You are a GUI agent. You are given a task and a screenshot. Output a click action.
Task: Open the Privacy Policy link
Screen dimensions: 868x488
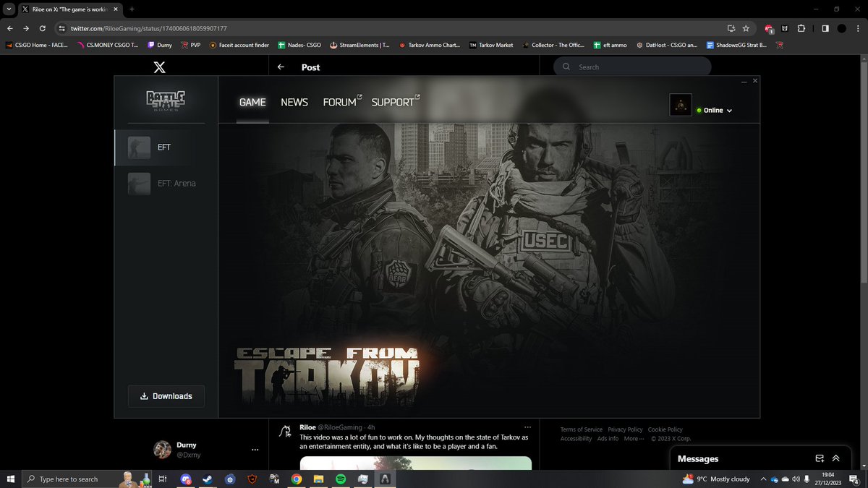(x=625, y=429)
